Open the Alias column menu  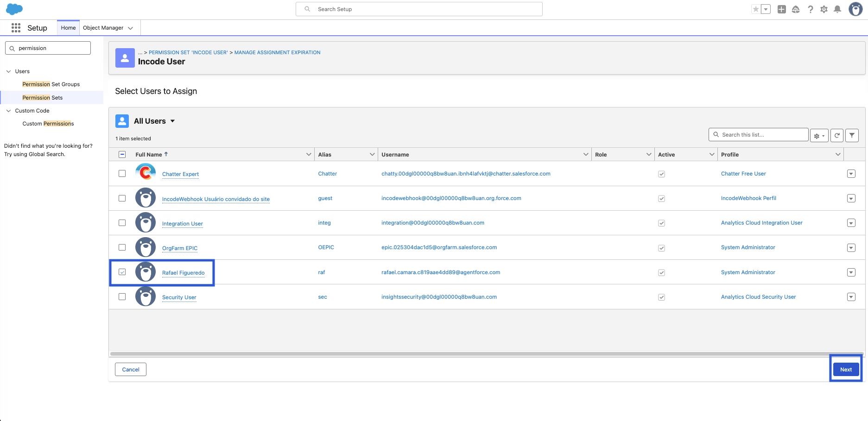pyautogui.click(x=372, y=155)
